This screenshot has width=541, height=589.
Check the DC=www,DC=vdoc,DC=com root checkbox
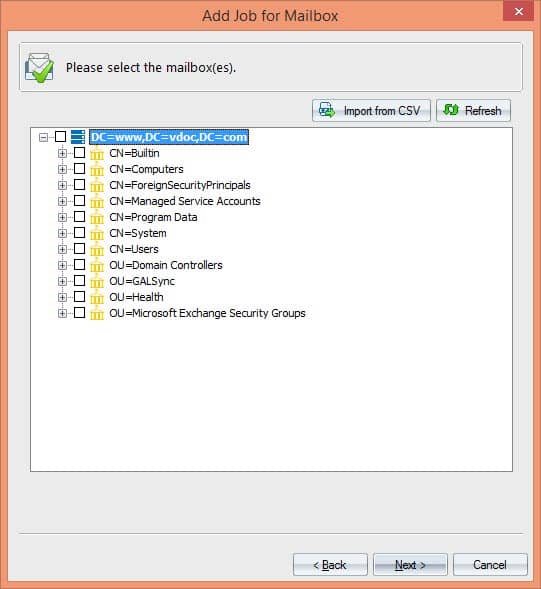point(60,136)
